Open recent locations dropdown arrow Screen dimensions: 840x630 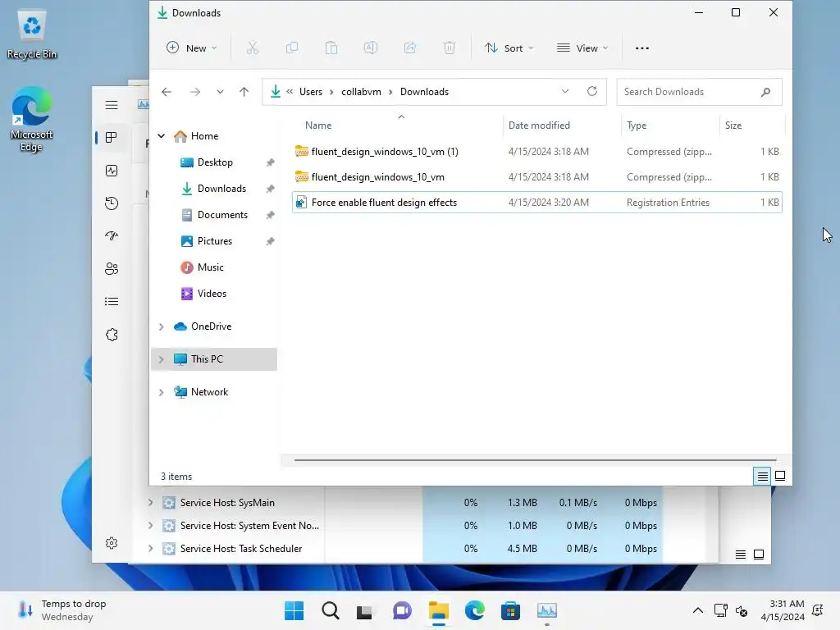[220, 92]
